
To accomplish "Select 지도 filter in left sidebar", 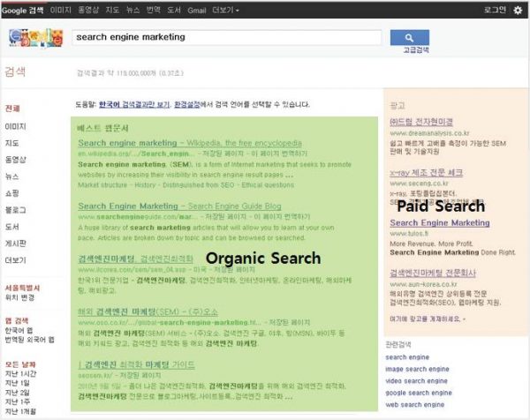I will pyautogui.click(x=11, y=143).
